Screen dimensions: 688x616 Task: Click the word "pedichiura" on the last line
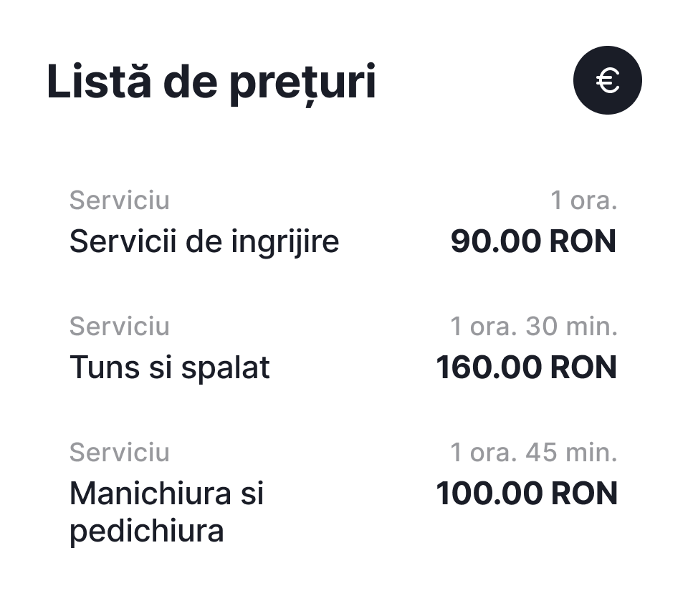146,531
